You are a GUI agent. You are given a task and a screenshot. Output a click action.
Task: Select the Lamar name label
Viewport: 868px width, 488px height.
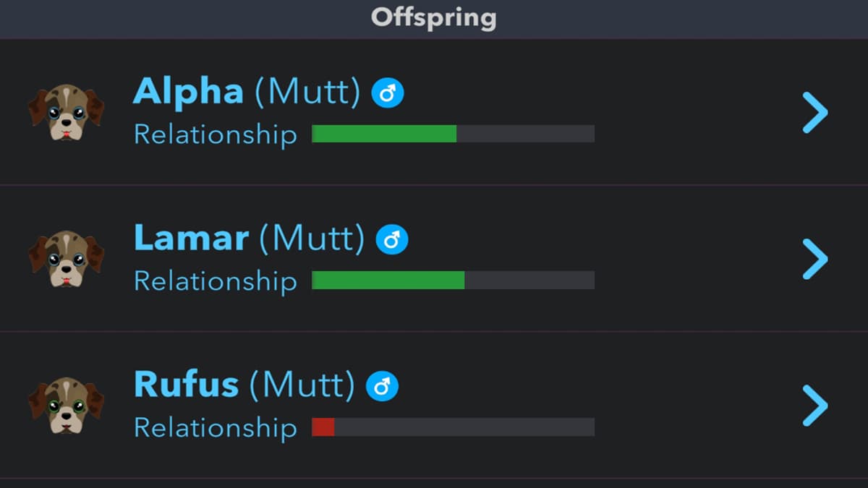point(191,238)
